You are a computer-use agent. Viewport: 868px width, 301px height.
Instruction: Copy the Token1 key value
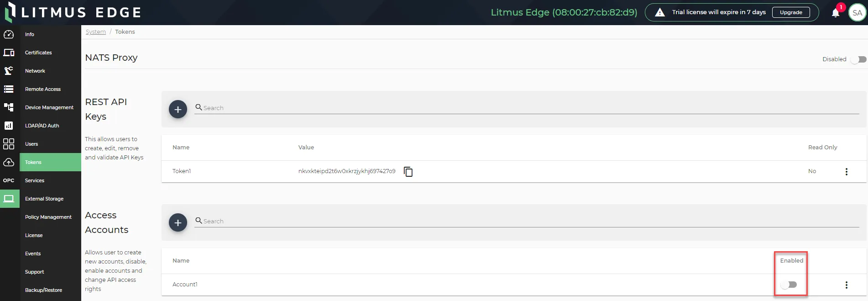tap(408, 171)
